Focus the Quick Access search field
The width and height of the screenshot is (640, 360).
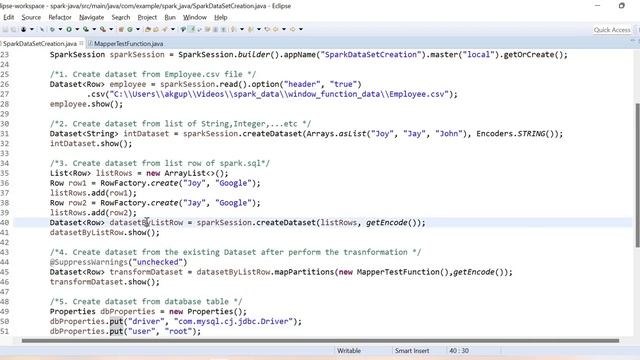click(611, 30)
